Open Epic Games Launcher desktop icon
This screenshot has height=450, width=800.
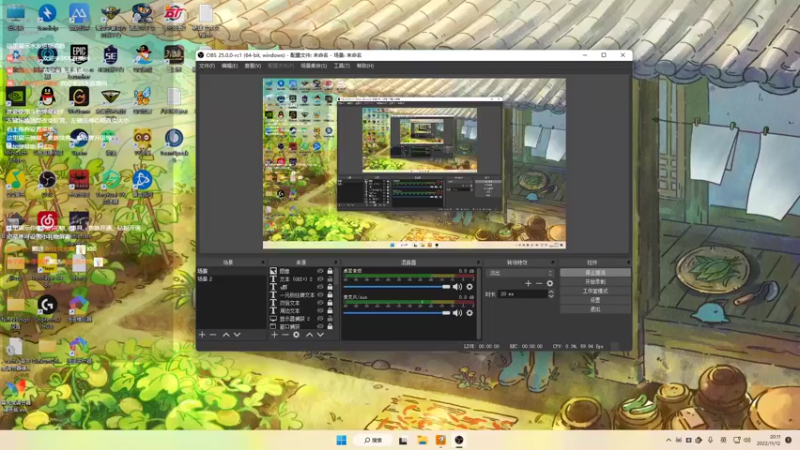pos(79,53)
